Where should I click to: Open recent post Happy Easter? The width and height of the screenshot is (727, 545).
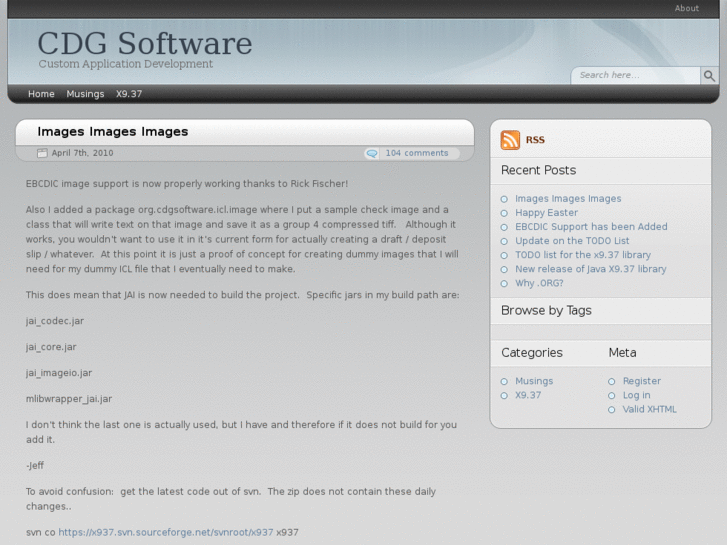pos(546,212)
